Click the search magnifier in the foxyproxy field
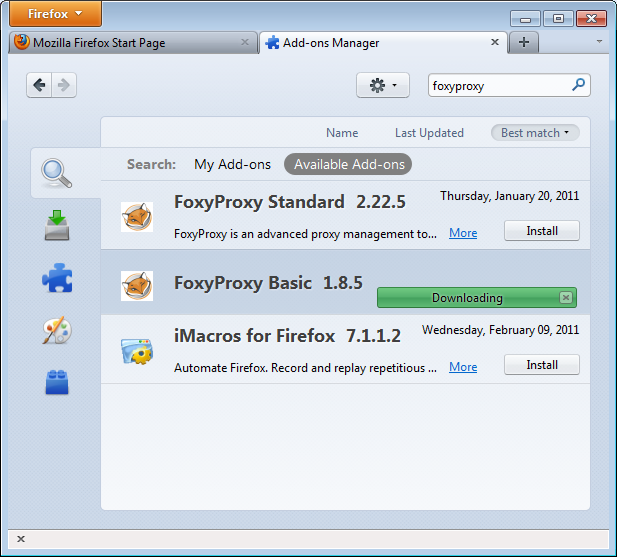Screen dimensions: 617x557 tap(578, 86)
